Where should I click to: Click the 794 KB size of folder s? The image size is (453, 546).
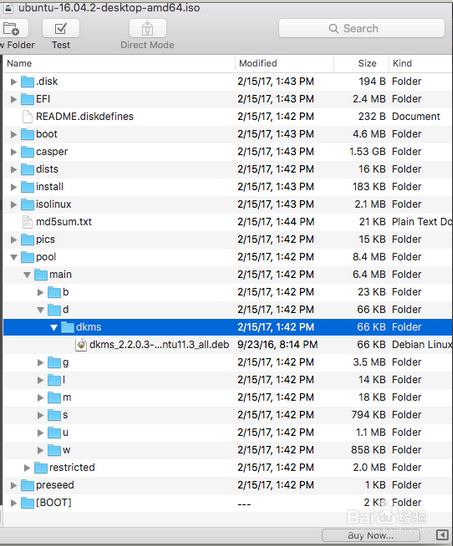tap(368, 415)
